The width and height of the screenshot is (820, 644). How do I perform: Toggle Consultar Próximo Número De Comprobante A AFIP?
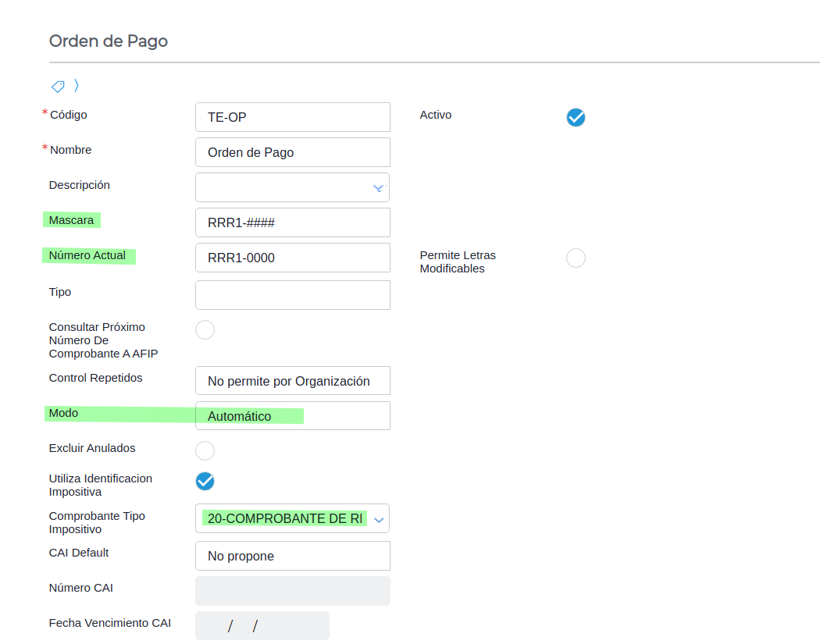[205, 330]
